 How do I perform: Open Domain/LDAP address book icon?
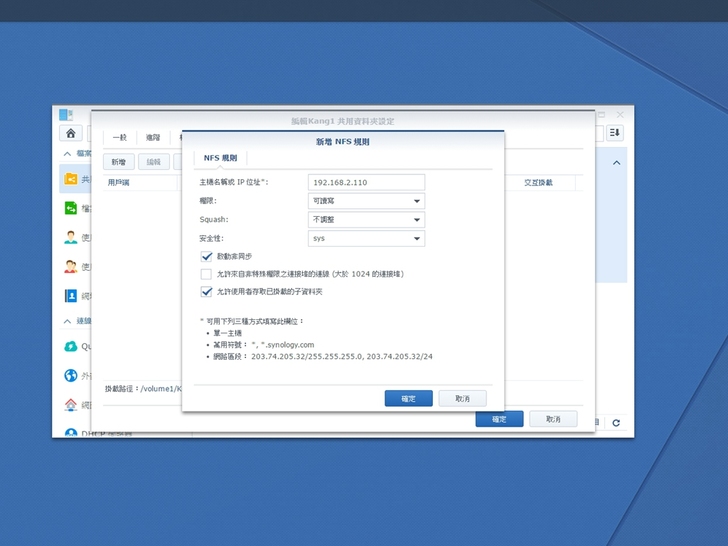click(71, 296)
